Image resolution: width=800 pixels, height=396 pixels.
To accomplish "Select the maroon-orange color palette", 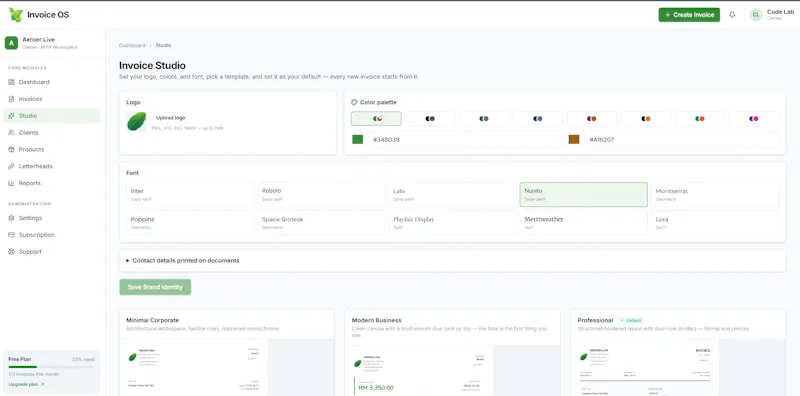I will (x=592, y=118).
